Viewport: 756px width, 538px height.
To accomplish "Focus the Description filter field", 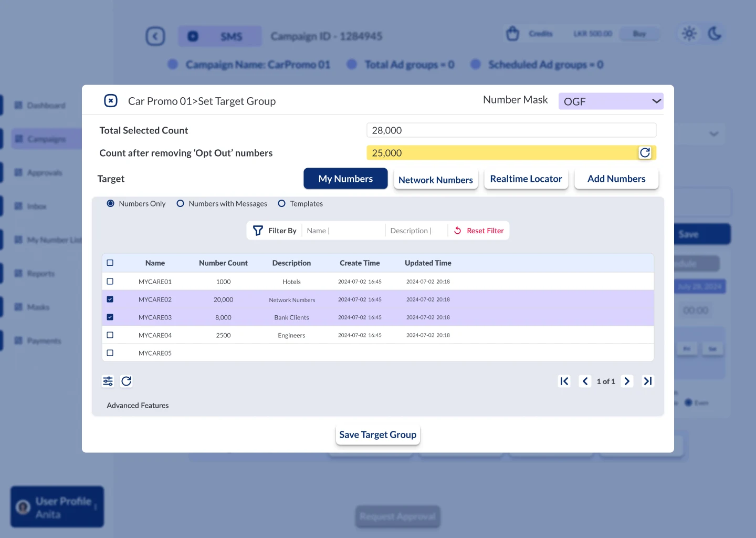I will [416, 231].
